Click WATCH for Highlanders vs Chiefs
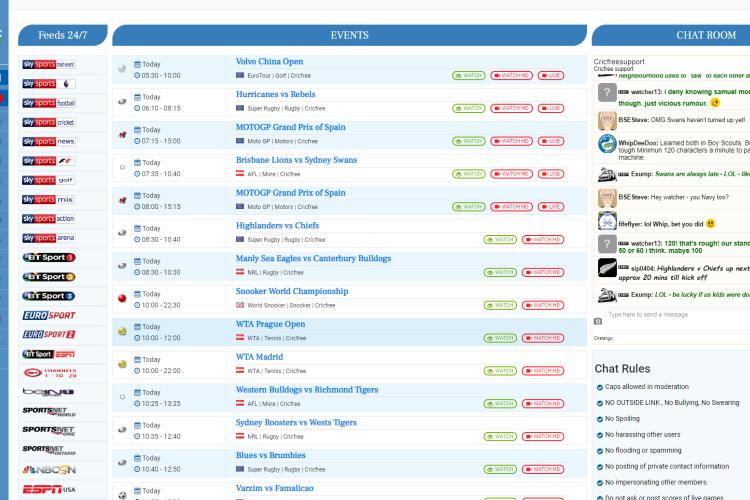 pyautogui.click(x=500, y=239)
